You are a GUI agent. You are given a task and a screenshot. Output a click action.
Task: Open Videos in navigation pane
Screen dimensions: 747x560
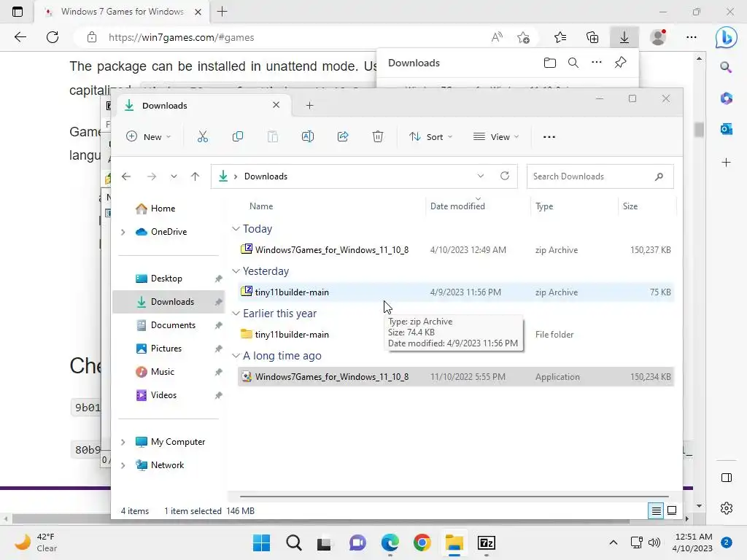coord(163,395)
